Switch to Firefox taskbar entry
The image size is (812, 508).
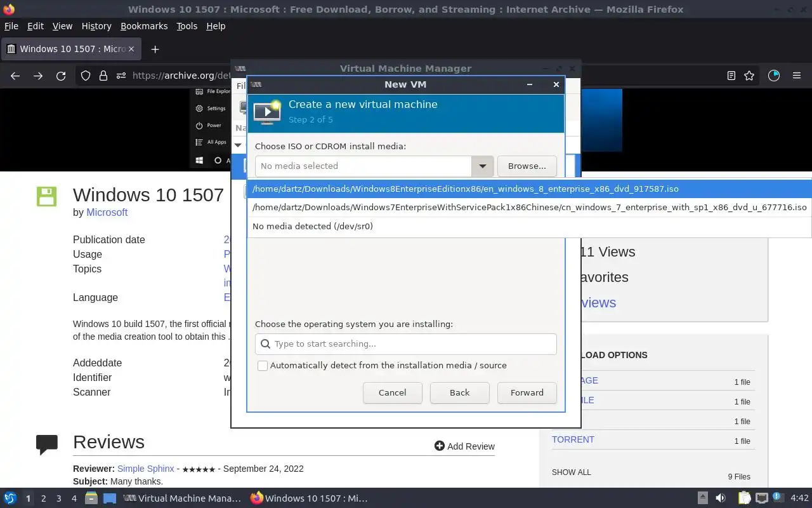[x=309, y=498]
